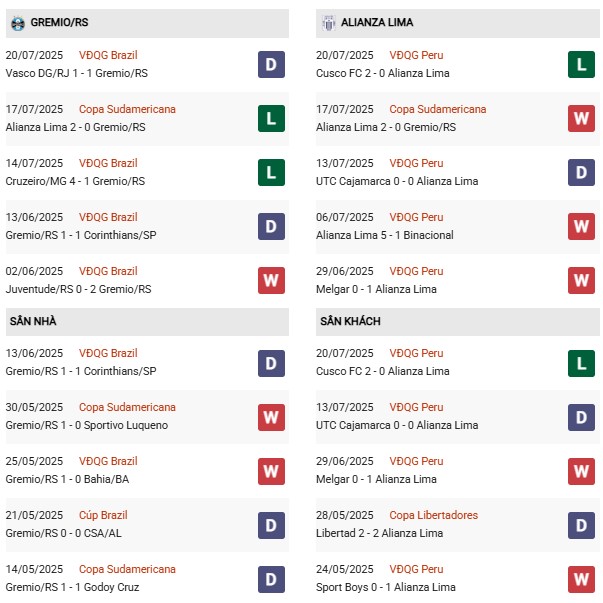The height and width of the screenshot is (603, 603).
Task: Click the ALIANZA LIMA panel title
Action: (x=377, y=22)
